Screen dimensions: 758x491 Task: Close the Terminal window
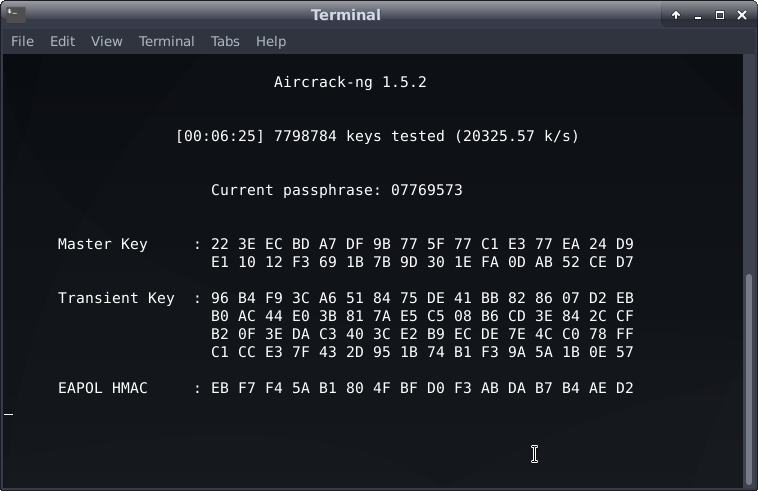coord(741,14)
